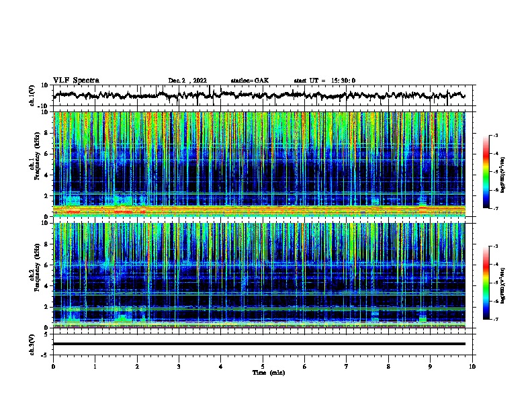Click time axis tick label "7"
Viewport: 532px width, 411px height.
click(x=347, y=367)
